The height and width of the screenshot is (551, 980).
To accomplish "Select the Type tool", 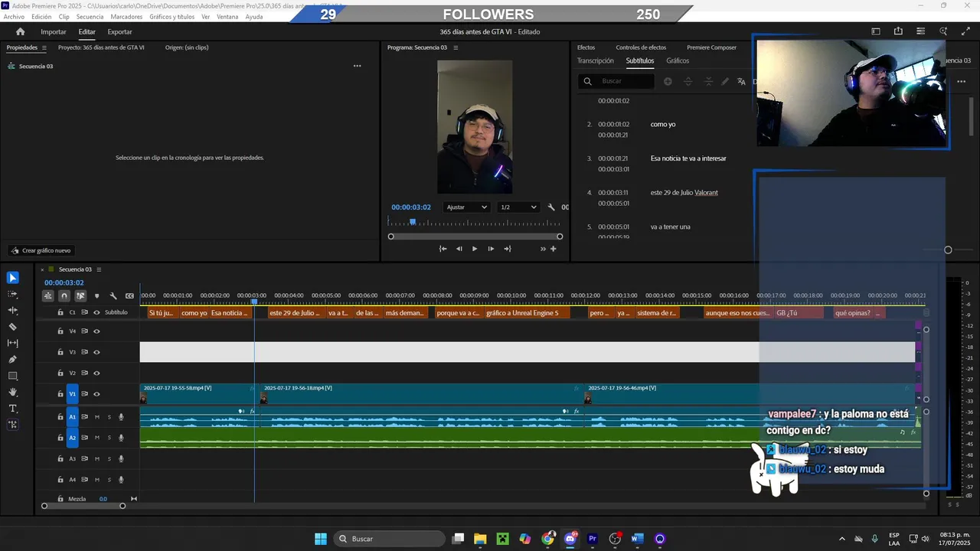I will 12,409.
